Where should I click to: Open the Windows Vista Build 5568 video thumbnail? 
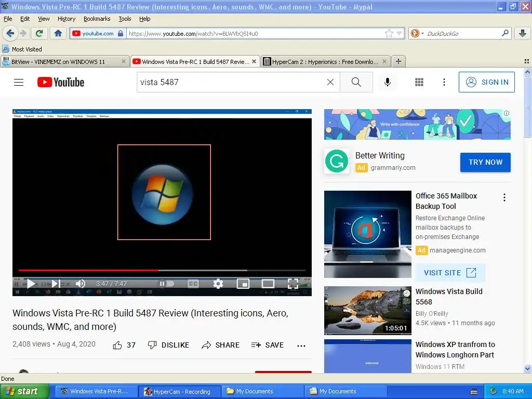point(367,311)
